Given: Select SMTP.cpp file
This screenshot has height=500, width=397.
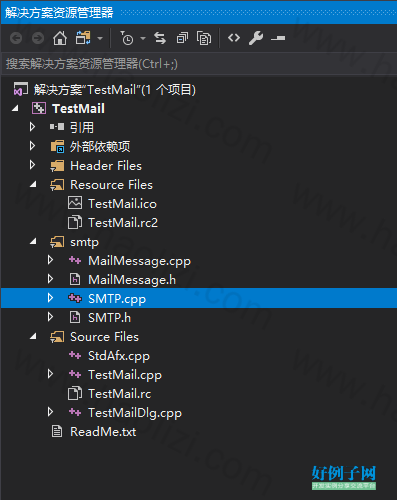Looking at the screenshot, I should pyautogui.click(x=117, y=299).
